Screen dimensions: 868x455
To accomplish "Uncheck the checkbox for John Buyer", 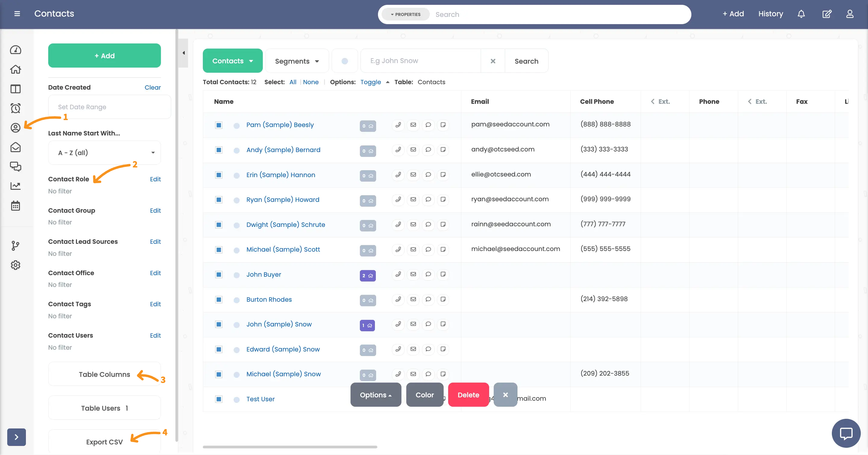I will (x=219, y=275).
